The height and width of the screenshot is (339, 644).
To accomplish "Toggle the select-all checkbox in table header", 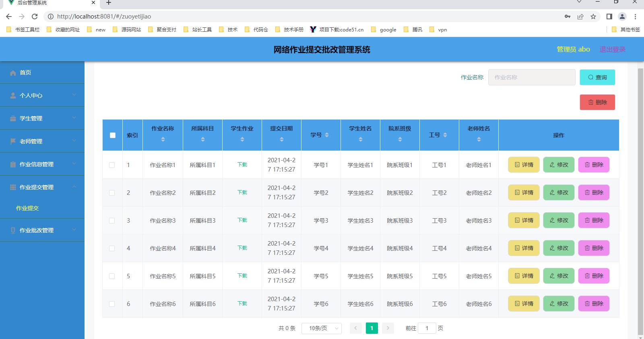I will 113,135.
